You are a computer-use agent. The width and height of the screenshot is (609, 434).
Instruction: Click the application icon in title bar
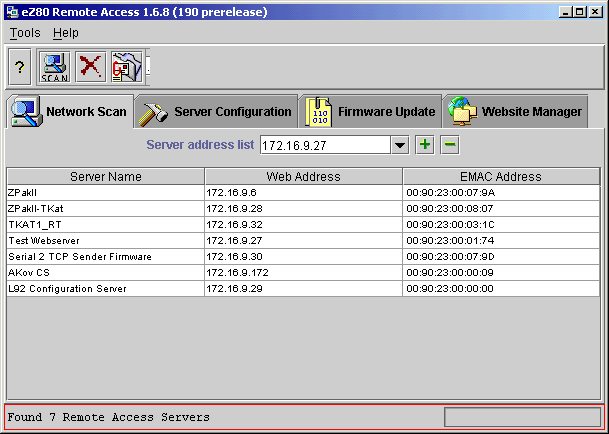(12, 12)
